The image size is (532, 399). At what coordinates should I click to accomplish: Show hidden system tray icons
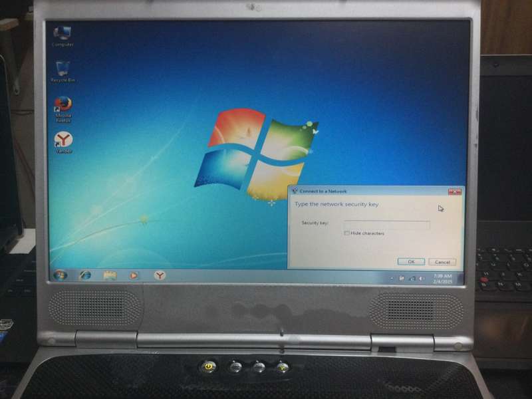tap(392, 279)
